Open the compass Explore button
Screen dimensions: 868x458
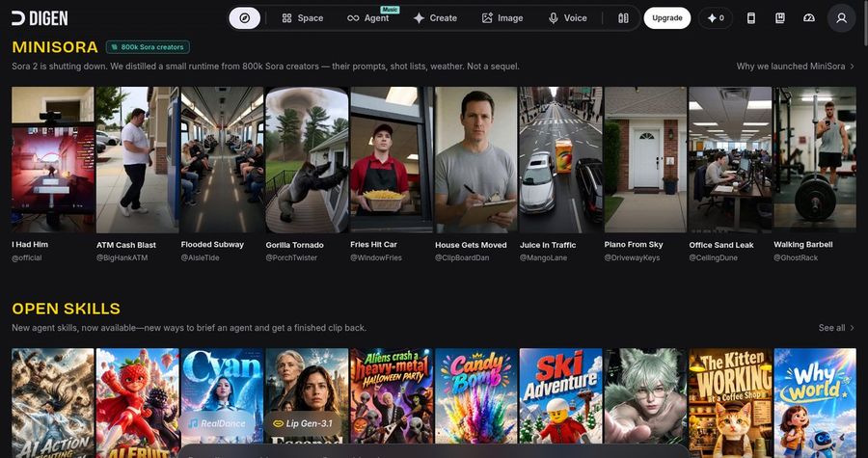(x=245, y=18)
